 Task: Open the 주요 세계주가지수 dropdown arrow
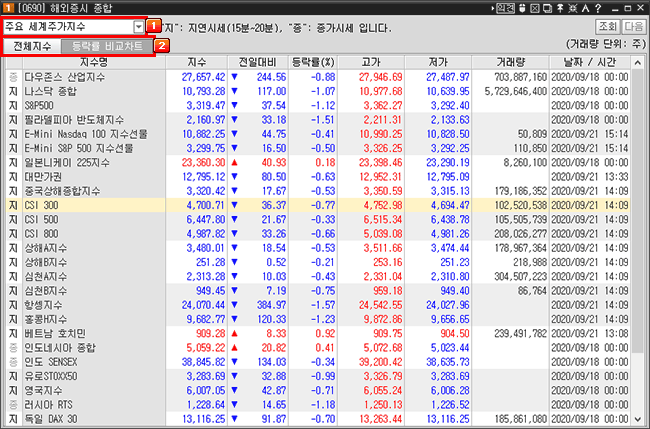(138, 27)
